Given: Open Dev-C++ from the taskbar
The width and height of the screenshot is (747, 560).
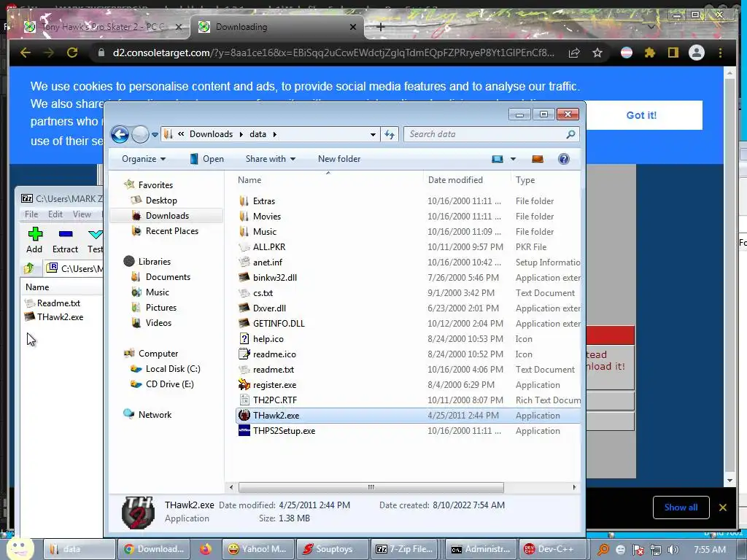Looking at the screenshot, I should point(553,549).
